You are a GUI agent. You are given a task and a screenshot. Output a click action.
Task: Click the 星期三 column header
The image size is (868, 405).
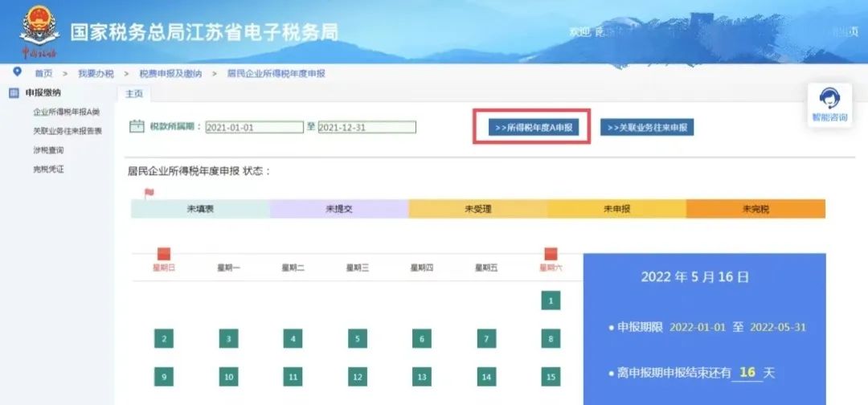pos(358,268)
